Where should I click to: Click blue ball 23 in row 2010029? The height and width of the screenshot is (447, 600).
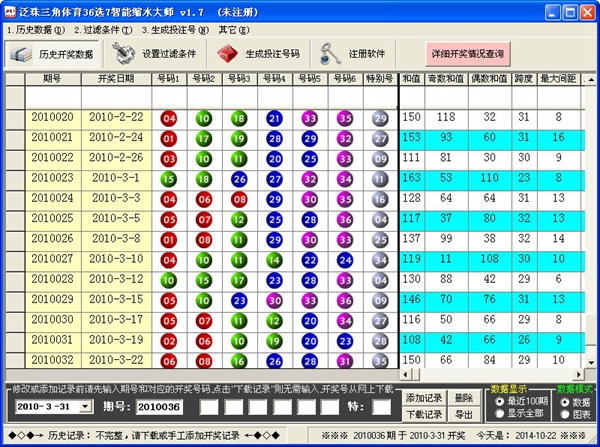click(239, 300)
